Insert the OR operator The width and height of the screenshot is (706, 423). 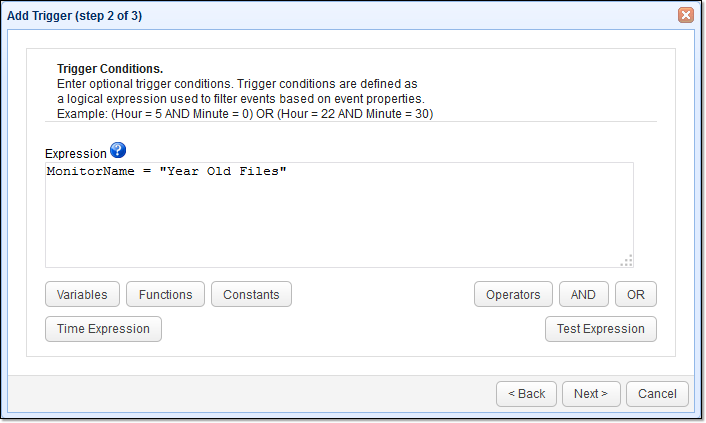tap(636, 294)
